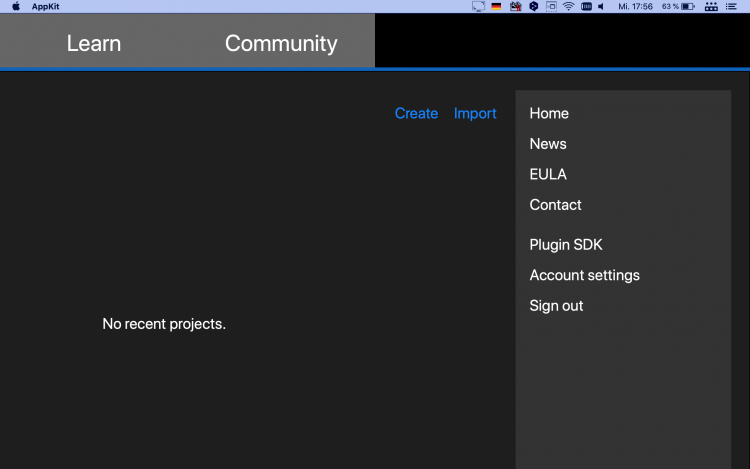Click the blue hexagon menu bar icon

coord(533,6)
